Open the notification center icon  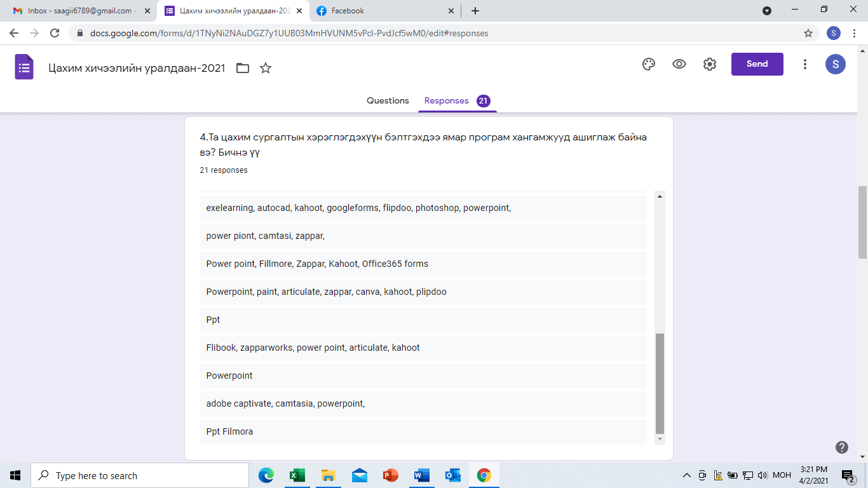[x=848, y=476]
